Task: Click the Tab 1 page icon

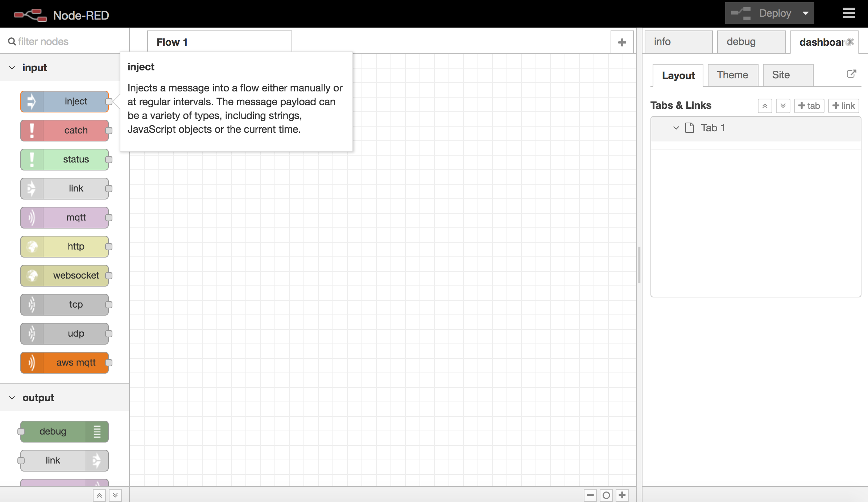Action: 690,128
